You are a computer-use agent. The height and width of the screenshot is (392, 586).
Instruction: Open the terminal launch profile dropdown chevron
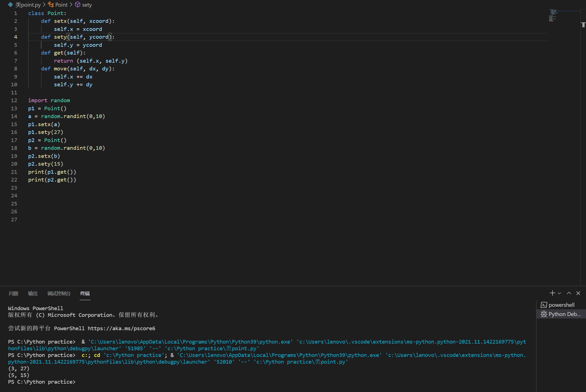(x=559, y=293)
